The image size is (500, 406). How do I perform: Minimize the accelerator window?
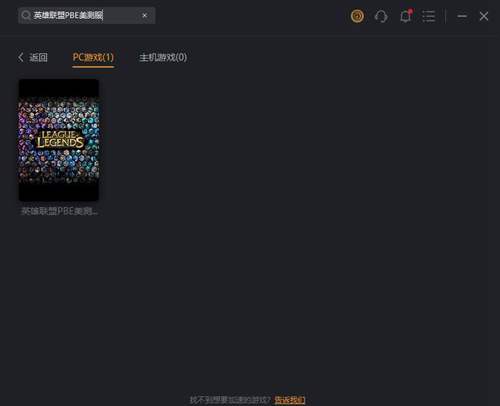pos(462,16)
